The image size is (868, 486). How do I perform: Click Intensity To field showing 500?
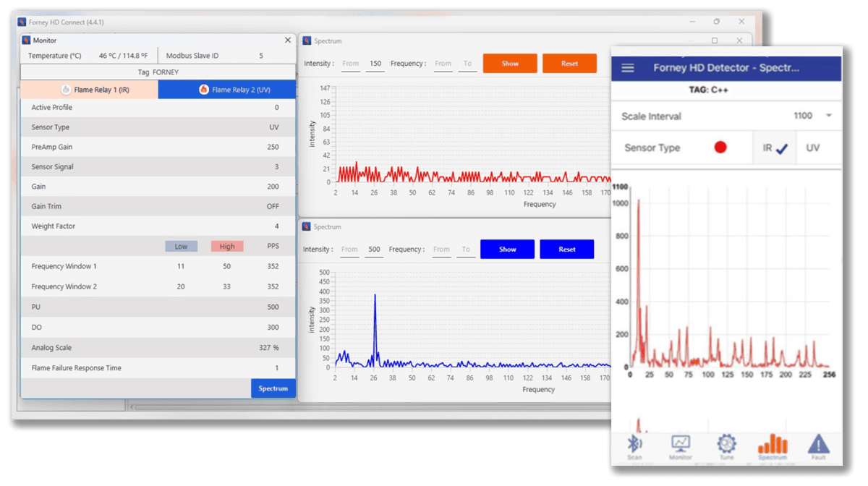coord(374,250)
